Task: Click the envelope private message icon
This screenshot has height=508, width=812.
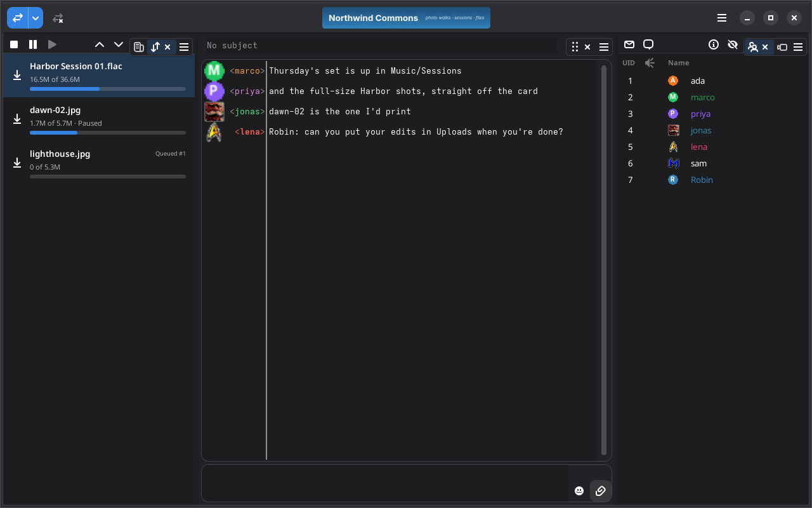Action: (x=629, y=44)
